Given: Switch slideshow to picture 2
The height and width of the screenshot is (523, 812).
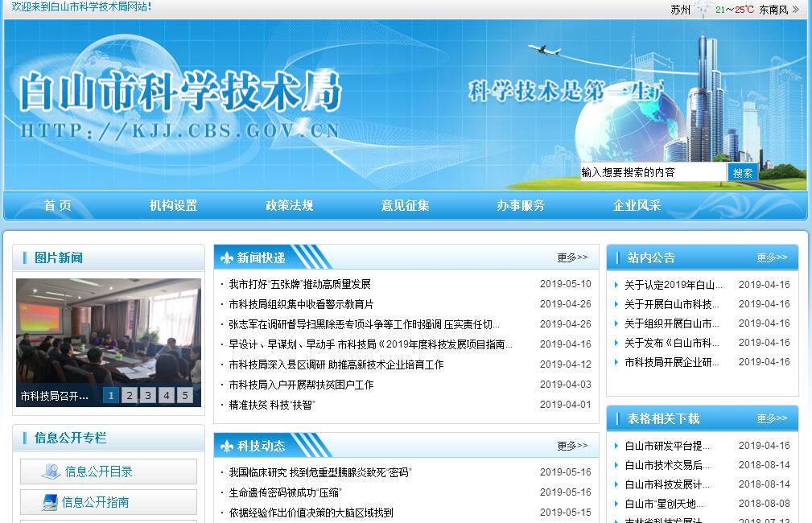Looking at the screenshot, I should [130, 395].
